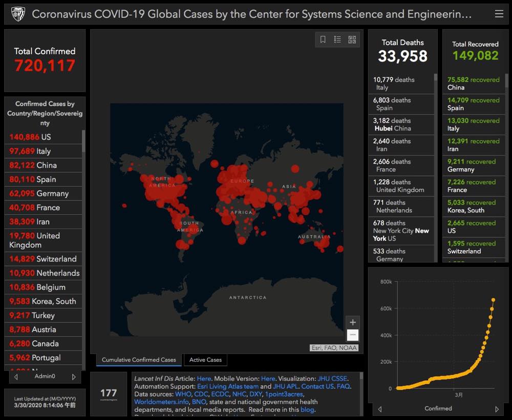Viewport: 512px width, 420px height.
Task: Select '140,886 US' in confirmed list
Action: pyautogui.click(x=44, y=137)
